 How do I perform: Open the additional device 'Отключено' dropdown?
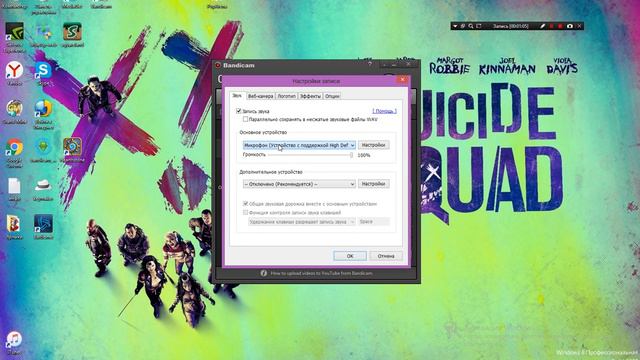[299, 184]
